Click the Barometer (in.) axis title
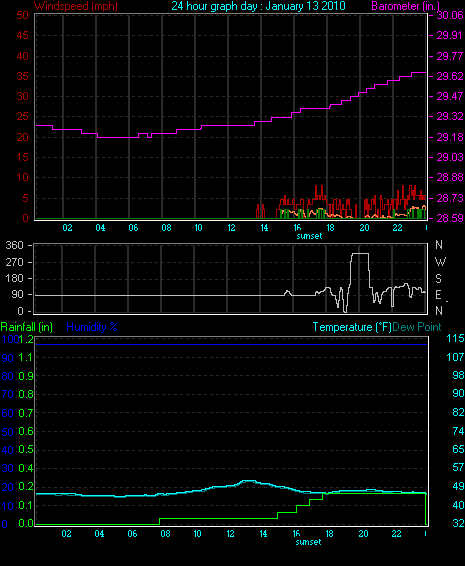The width and height of the screenshot is (465, 566). pos(405,6)
